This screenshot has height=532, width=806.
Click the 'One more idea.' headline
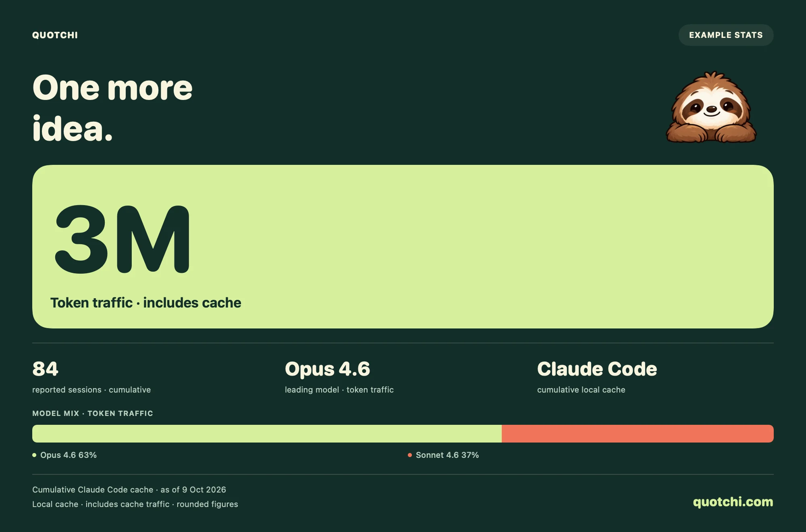[x=112, y=108]
